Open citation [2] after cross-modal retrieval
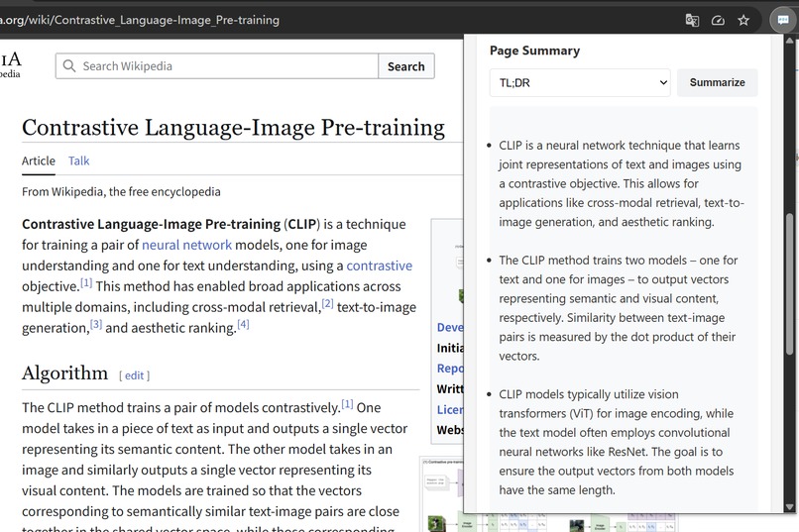Image resolution: width=799 pixels, height=532 pixels. (327, 303)
